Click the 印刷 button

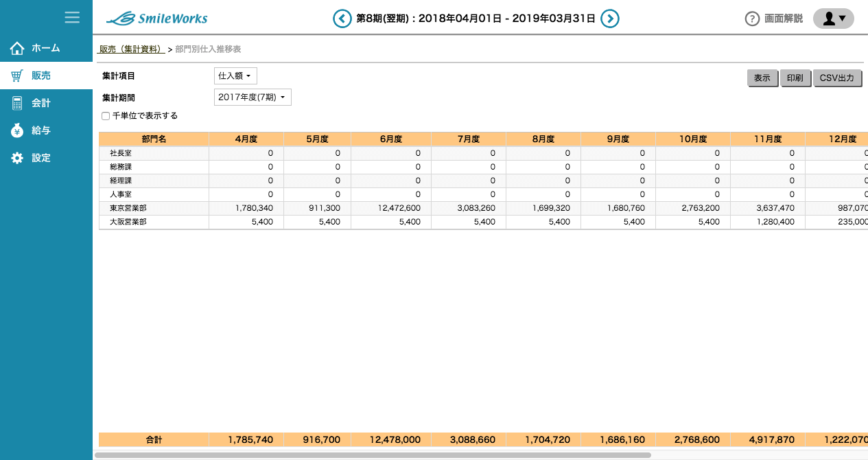click(795, 78)
